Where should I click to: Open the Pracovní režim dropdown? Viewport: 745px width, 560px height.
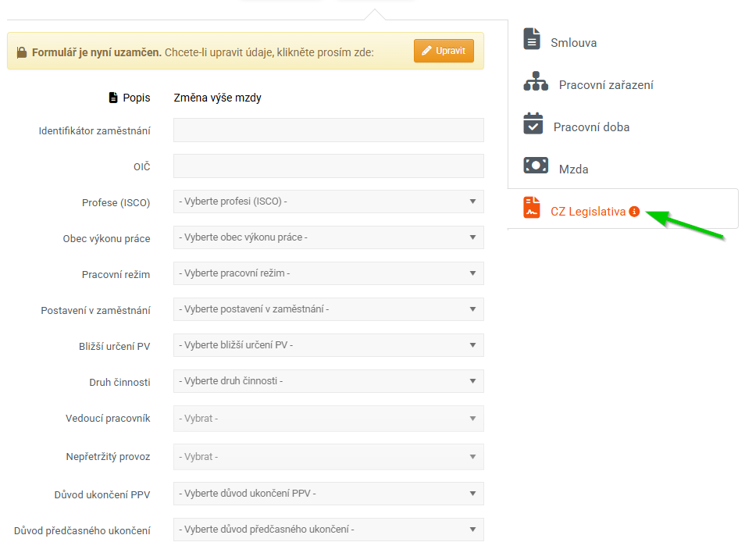click(328, 273)
